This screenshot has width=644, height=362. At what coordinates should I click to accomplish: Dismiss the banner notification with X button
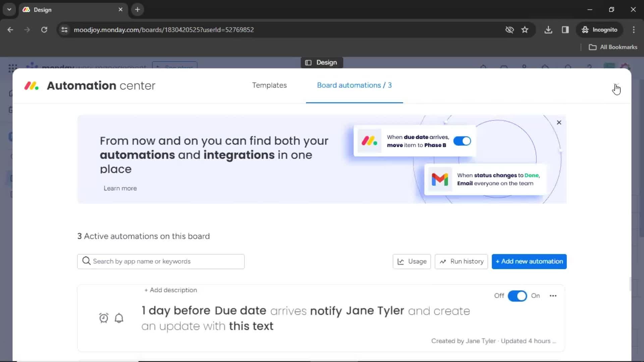[x=558, y=122]
